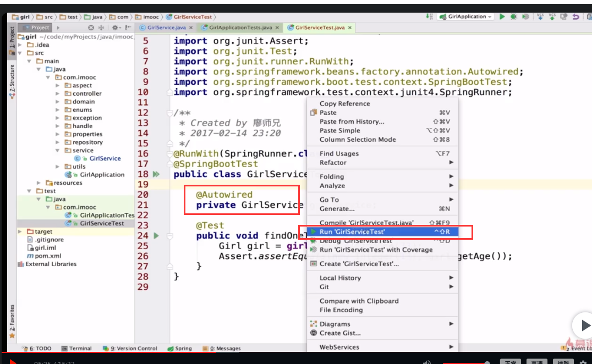
Task: Expand the target folder
Action: pyautogui.click(x=20, y=231)
